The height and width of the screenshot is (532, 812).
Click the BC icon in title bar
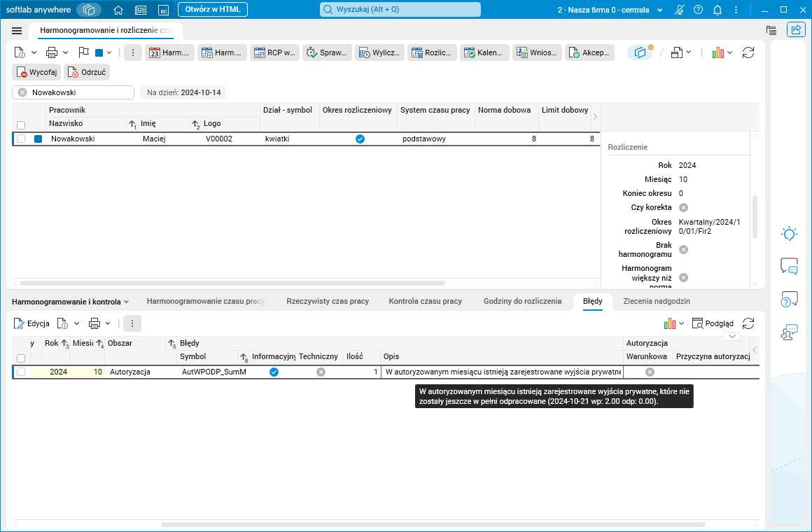[x=163, y=10]
